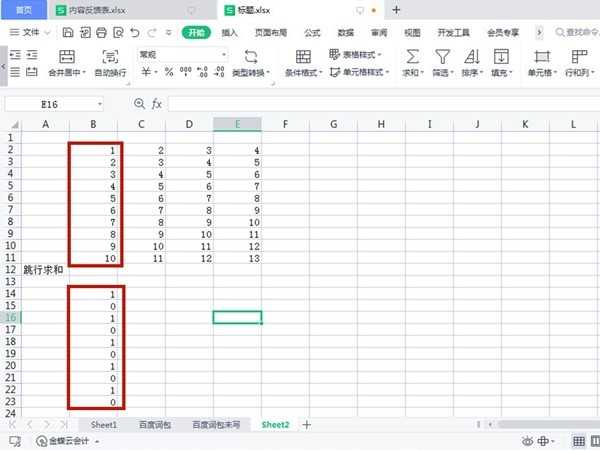Open Print Preview icon

pos(118,33)
